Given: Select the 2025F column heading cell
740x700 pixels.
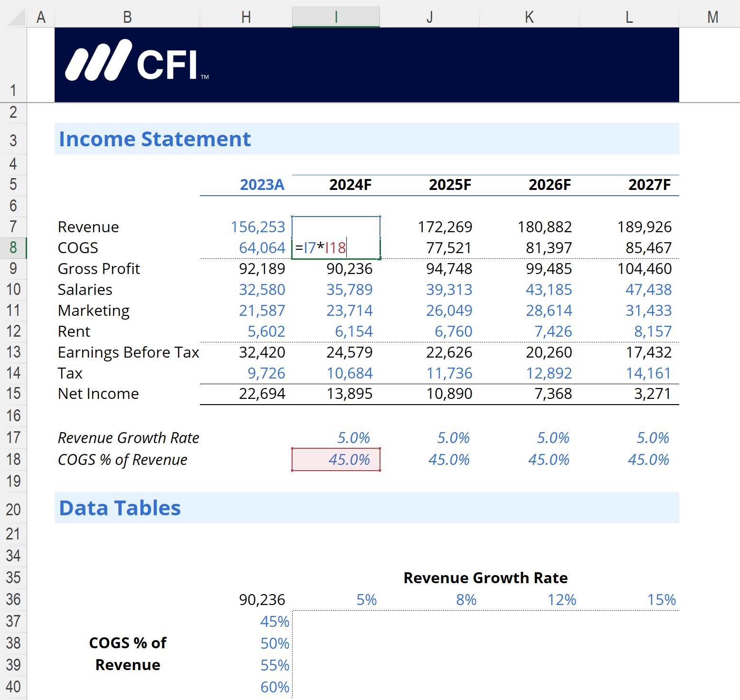Looking at the screenshot, I should (x=449, y=185).
